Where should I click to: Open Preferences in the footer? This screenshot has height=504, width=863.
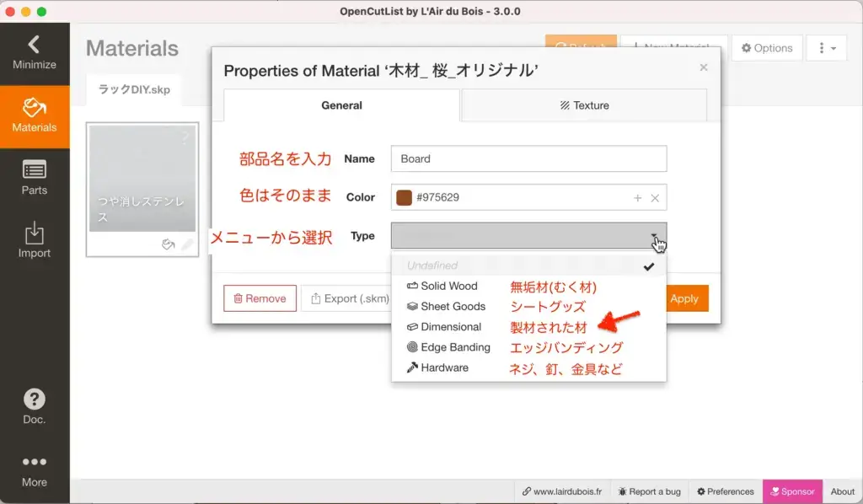tap(726, 491)
